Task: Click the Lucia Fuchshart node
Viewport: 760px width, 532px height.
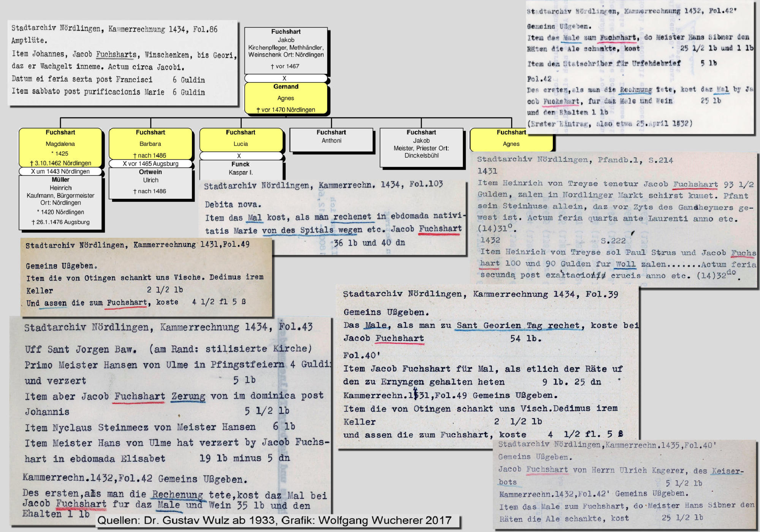Action: click(x=241, y=139)
